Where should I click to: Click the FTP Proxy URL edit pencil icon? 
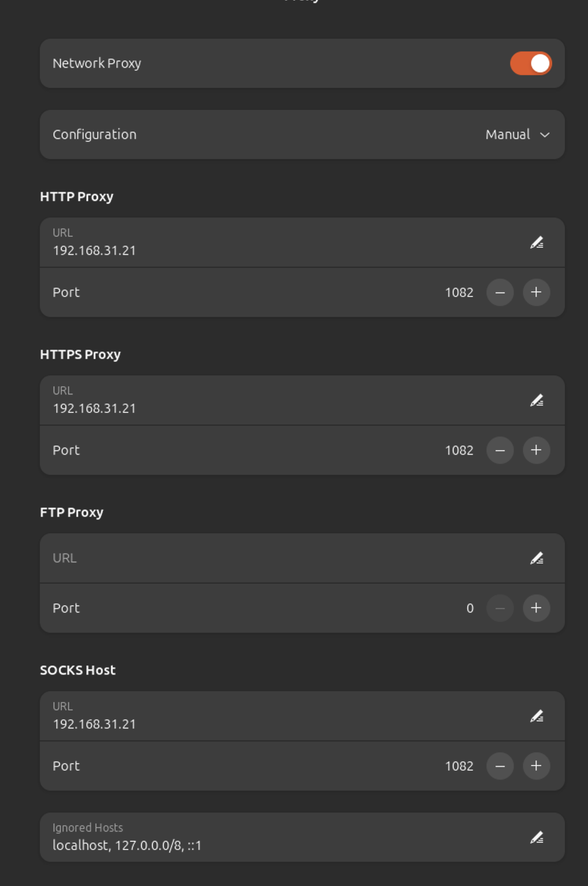(536, 558)
